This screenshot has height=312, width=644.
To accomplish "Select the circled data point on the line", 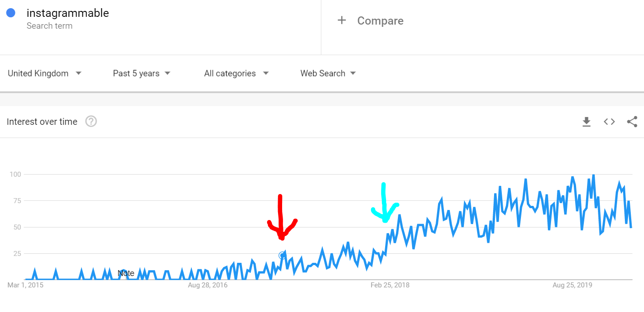I will 282,256.
